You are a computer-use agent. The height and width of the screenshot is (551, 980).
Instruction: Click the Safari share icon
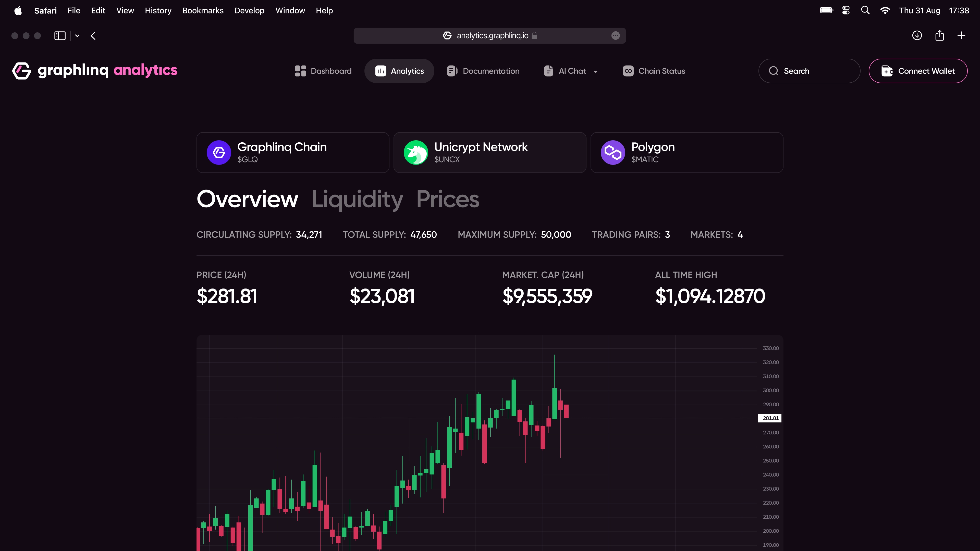tap(939, 35)
